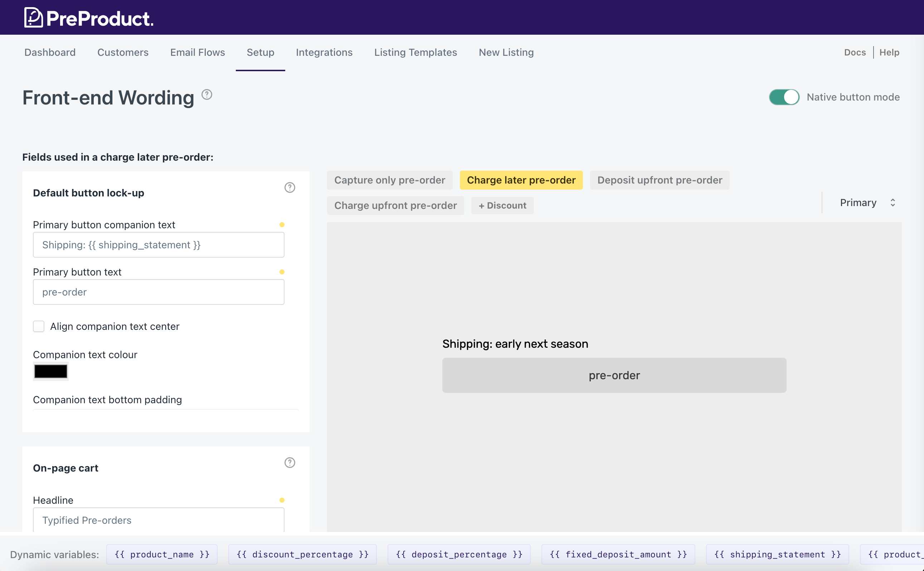Check Align companion text center checkbox
This screenshot has height=571, width=924.
[39, 326]
